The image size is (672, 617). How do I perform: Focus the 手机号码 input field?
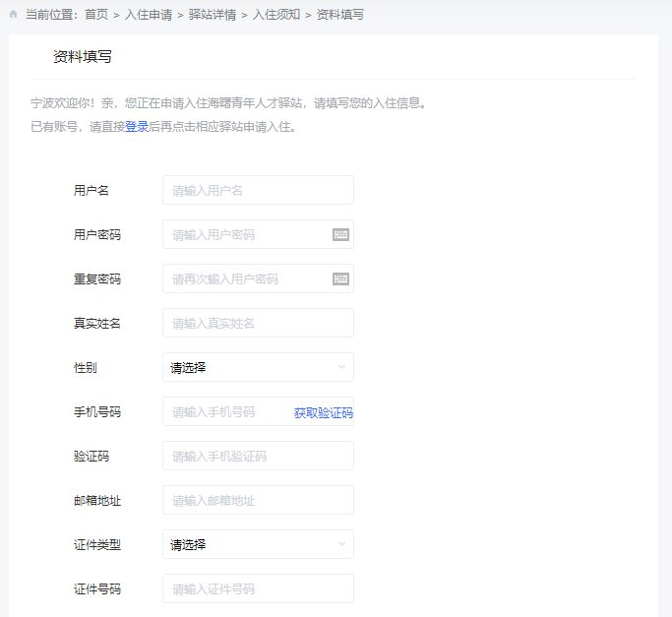coord(226,411)
